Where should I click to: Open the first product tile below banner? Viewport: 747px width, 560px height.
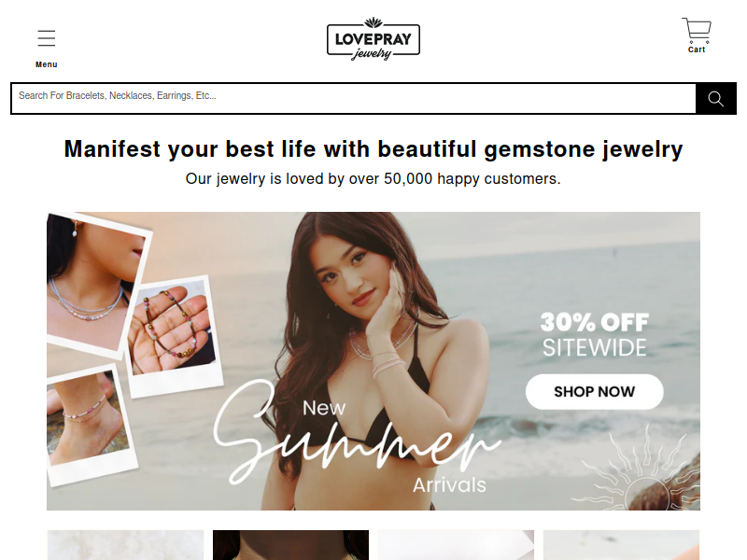[x=125, y=545]
